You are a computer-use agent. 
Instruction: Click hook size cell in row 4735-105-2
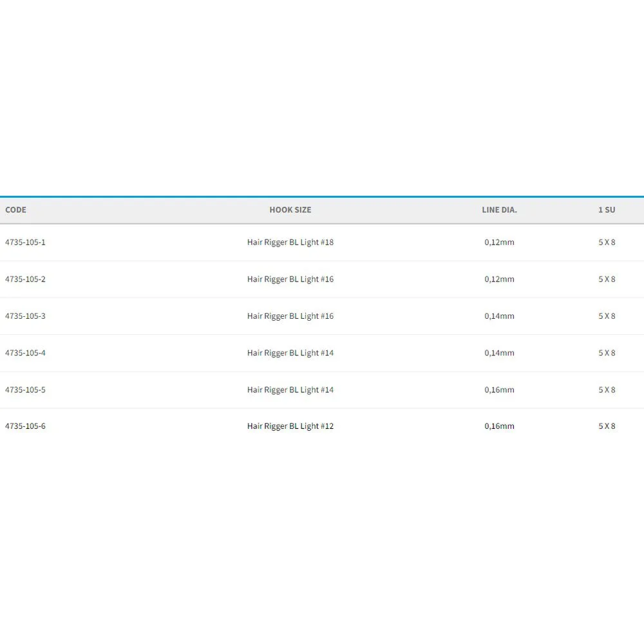290,279
